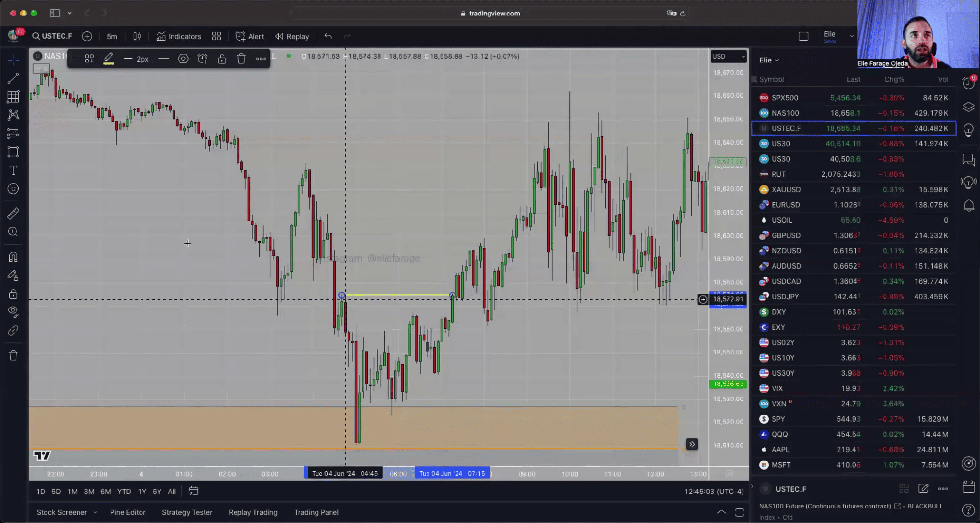The image size is (980, 523).
Task: Open Elie layout save dropdown arrow
Action: [x=852, y=36]
